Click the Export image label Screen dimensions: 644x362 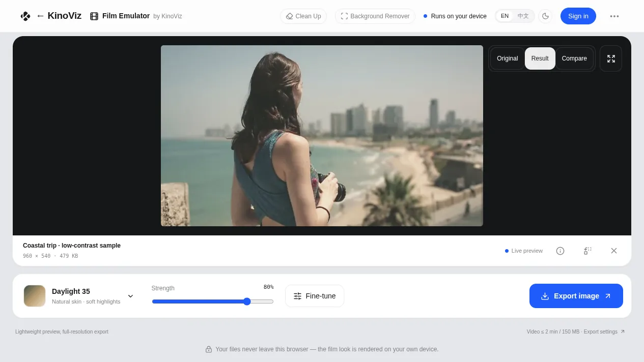tap(576, 296)
